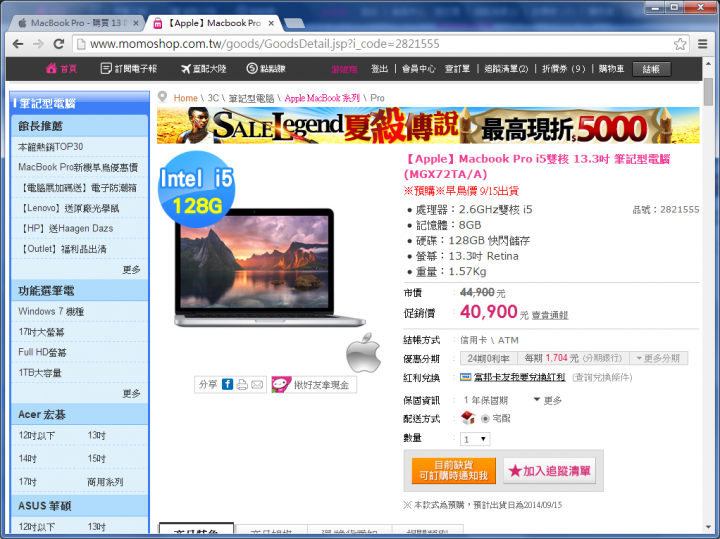Switch to the MacBook Pro 購買 tab
This screenshot has width=720, height=539.
pos(76,23)
